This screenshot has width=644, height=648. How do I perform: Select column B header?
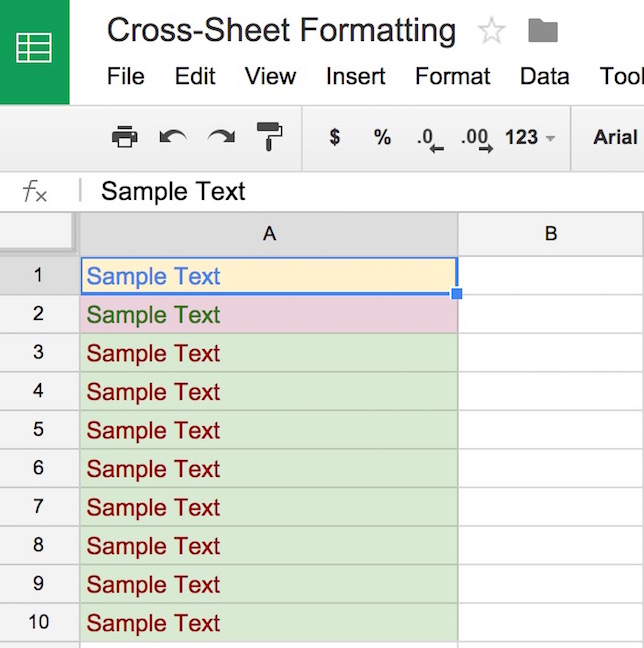(x=551, y=234)
